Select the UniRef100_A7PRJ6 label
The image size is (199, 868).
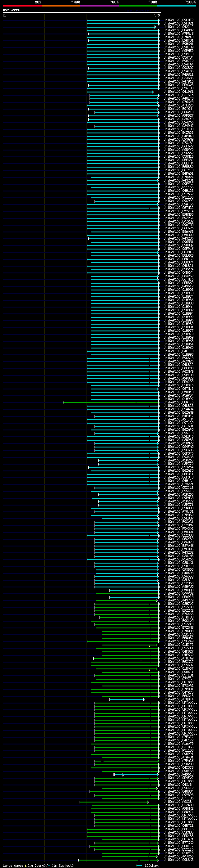[179, 34]
